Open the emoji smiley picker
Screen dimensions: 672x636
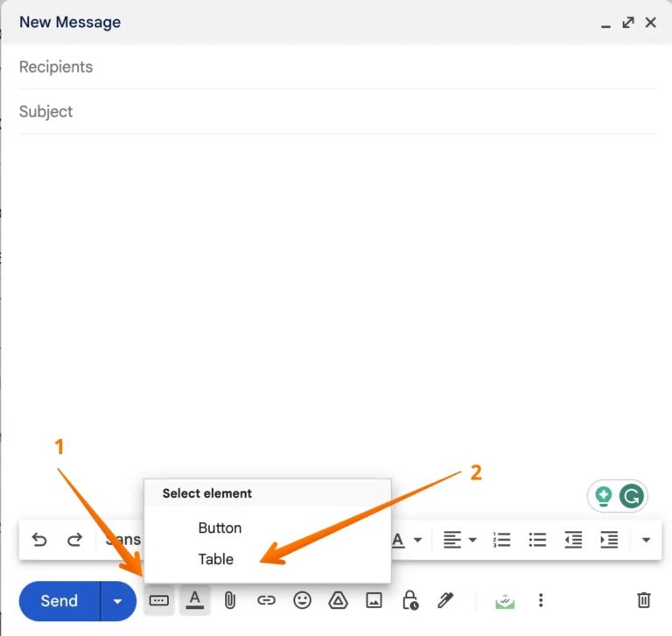pos(302,600)
